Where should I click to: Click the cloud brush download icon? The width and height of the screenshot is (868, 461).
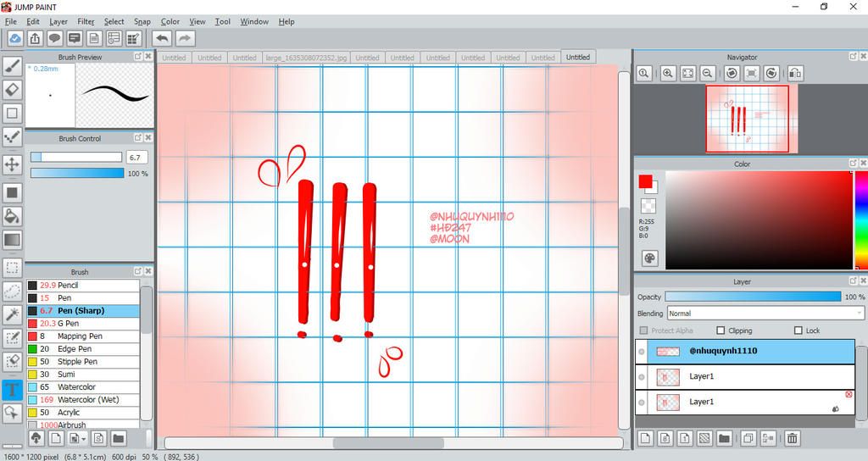(x=36, y=439)
